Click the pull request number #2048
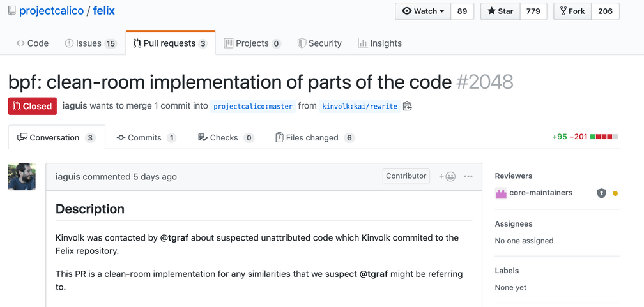This screenshot has height=307, width=644. 485,82
